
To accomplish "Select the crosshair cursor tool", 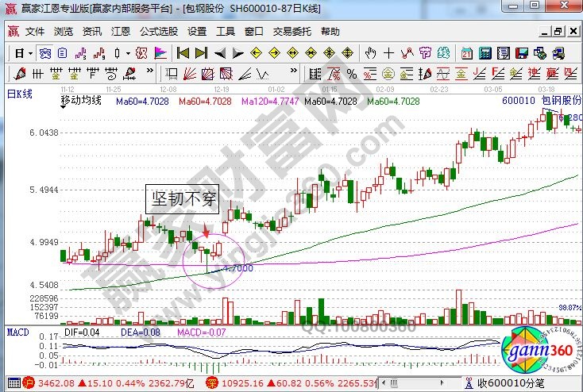I will click(x=388, y=53).
